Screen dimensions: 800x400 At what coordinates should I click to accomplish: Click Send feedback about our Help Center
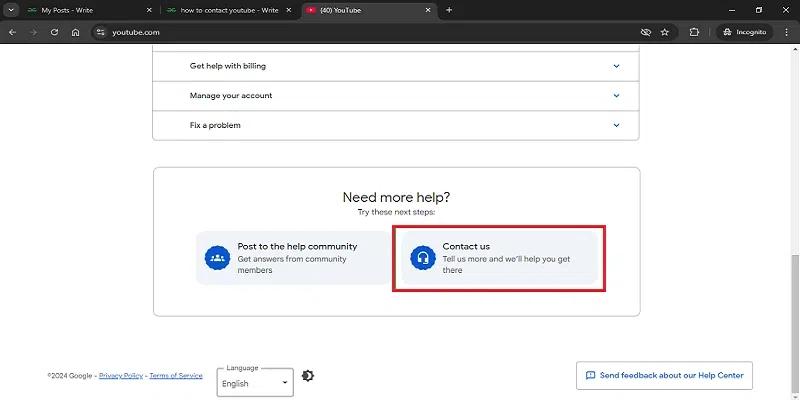[664, 376]
